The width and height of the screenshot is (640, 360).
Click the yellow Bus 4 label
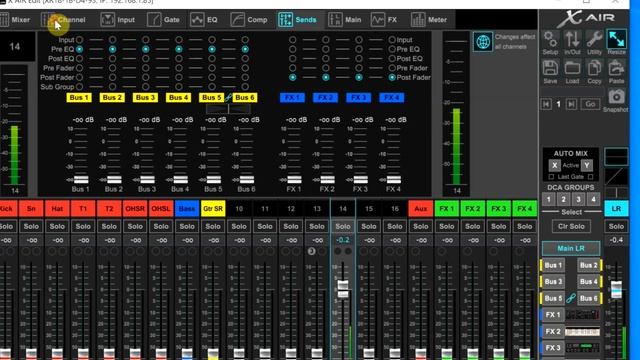point(179,98)
